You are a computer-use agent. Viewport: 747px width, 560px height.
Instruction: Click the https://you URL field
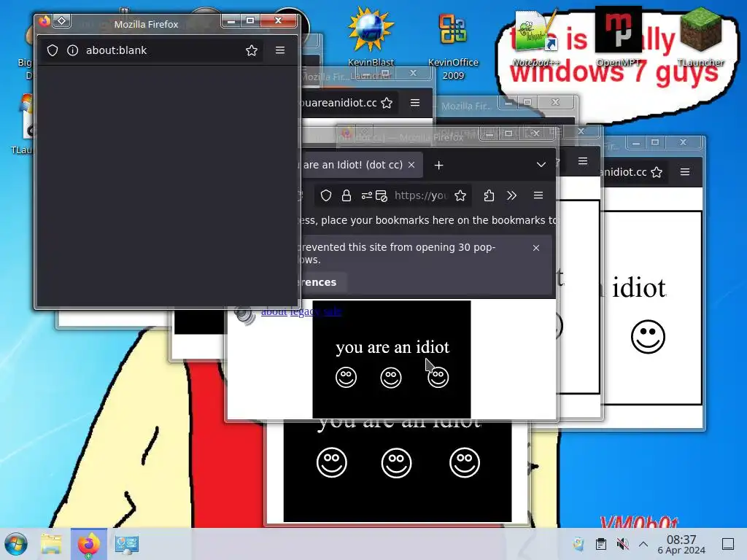pos(421,195)
